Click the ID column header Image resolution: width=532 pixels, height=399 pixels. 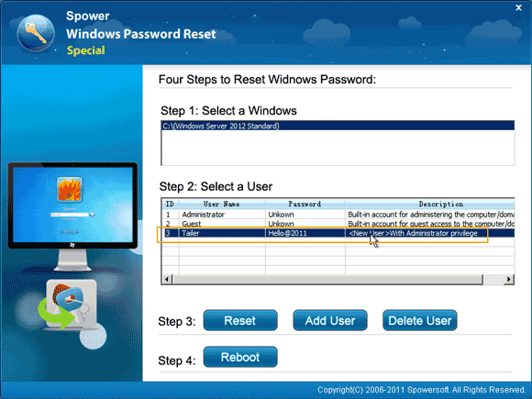(x=171, y=204)
